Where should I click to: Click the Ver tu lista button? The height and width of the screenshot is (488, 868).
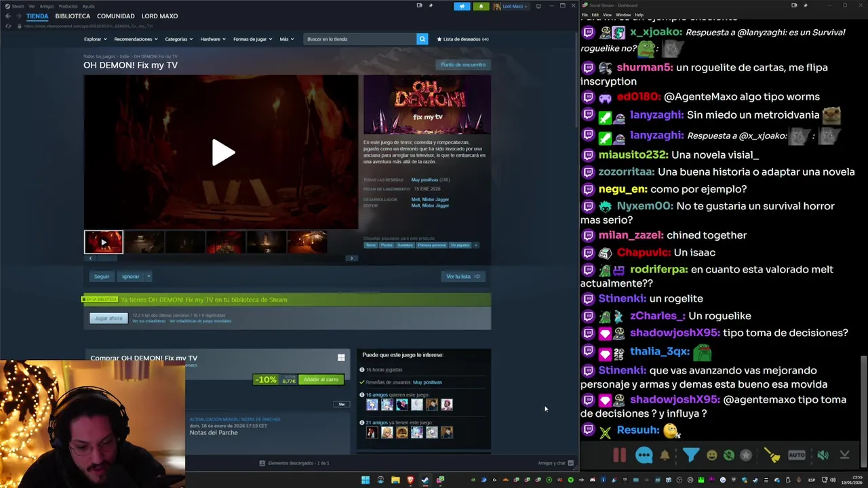[462, 276]
